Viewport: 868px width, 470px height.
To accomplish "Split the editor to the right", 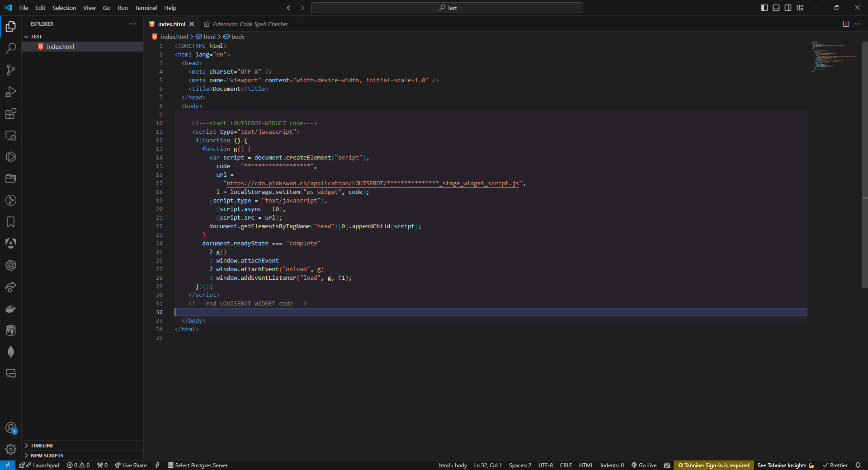I will [x=846, y=24].
